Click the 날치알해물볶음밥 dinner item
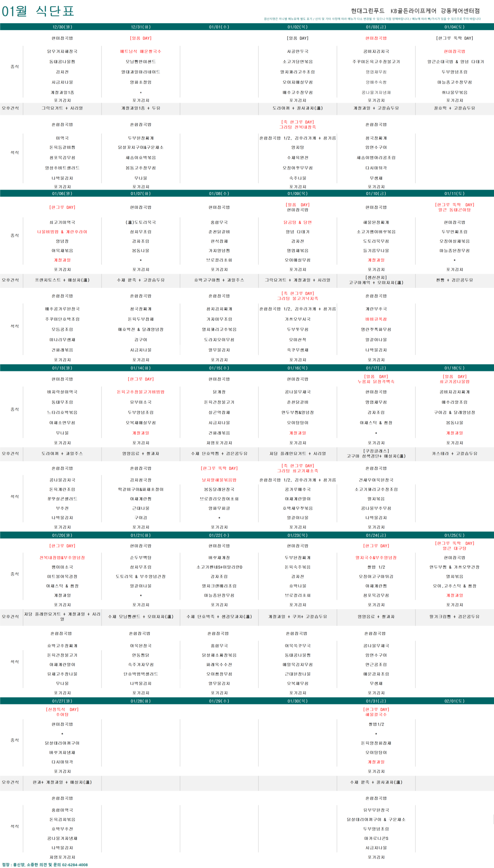494x868 pixels. click(x=219, y=480)
